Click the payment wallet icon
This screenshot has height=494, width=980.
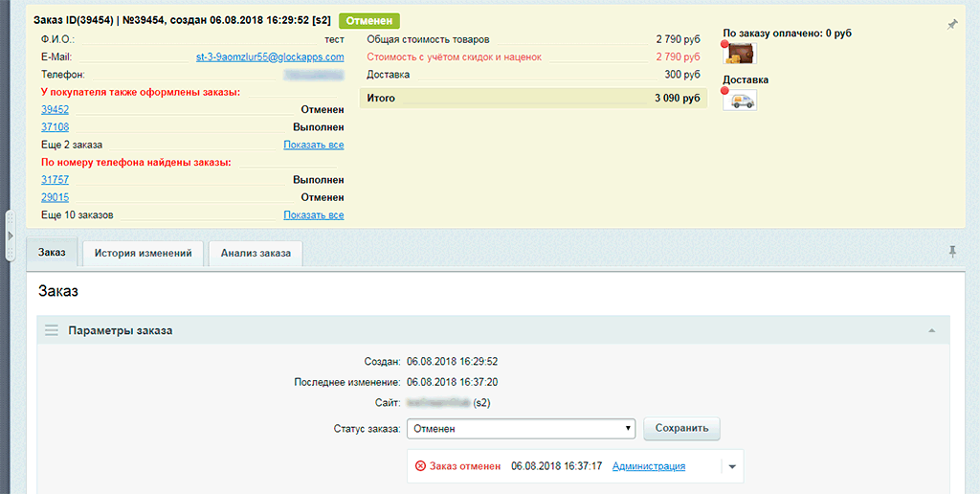(740, 55)
